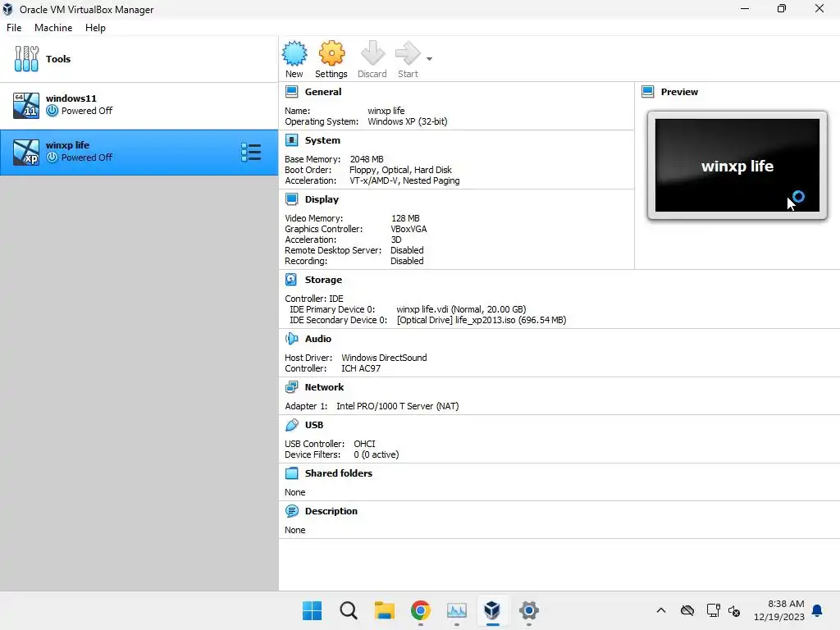
Task: Select the windows11 virtual machine
Action: click(x=139, y=105)
